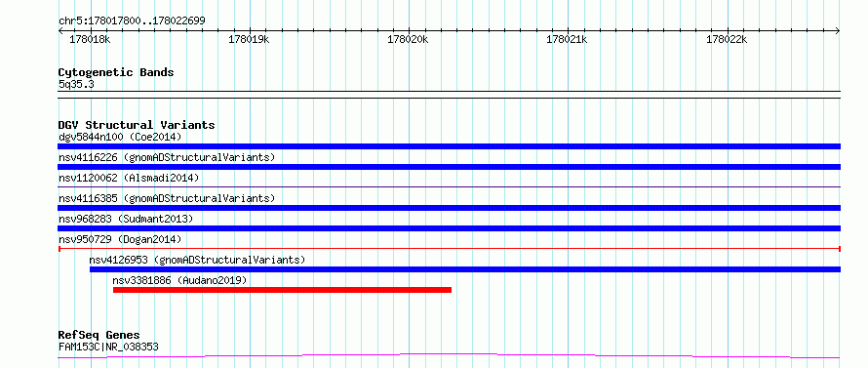Click the ruler's left arrowhead

pyautogui.click(x=60, y=30)
